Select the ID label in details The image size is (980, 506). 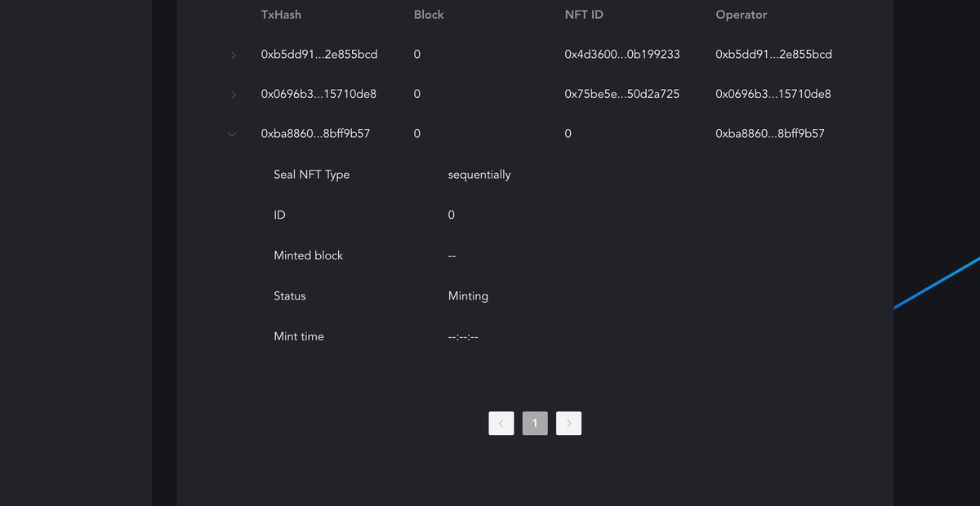click(279, 215)
